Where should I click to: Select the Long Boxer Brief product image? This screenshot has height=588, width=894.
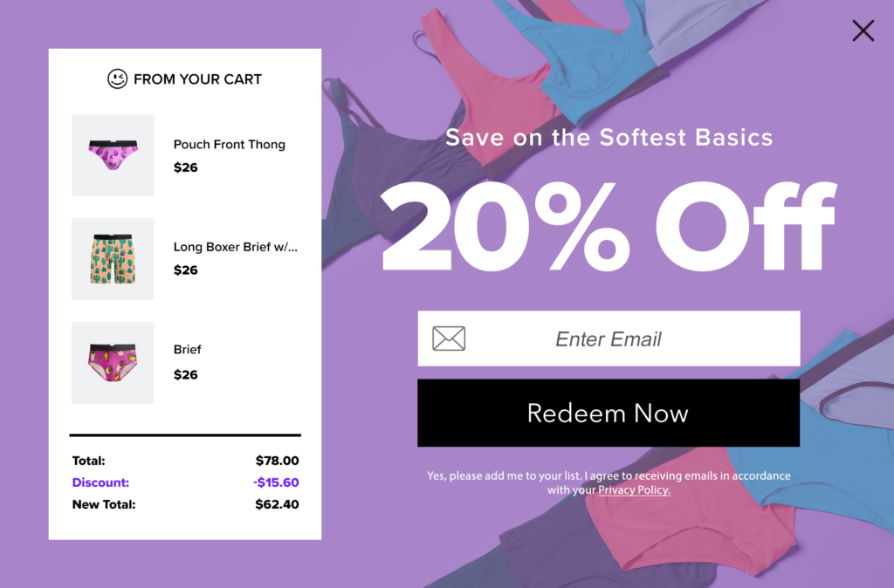(113, 258)
